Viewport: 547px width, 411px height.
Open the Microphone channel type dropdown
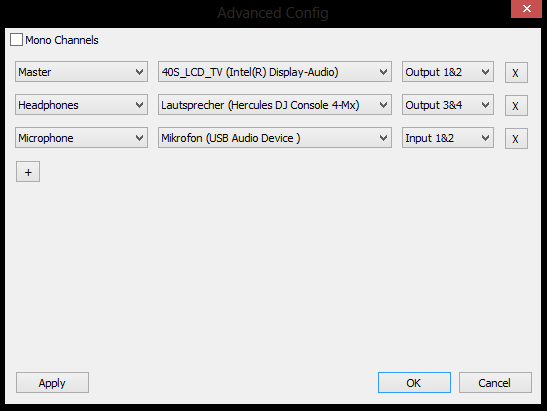click(81, 138)
